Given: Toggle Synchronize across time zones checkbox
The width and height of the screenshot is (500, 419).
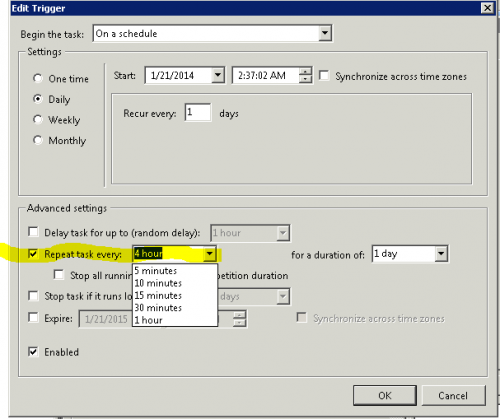Looking at the screenshot, I should tap(324, 76).
